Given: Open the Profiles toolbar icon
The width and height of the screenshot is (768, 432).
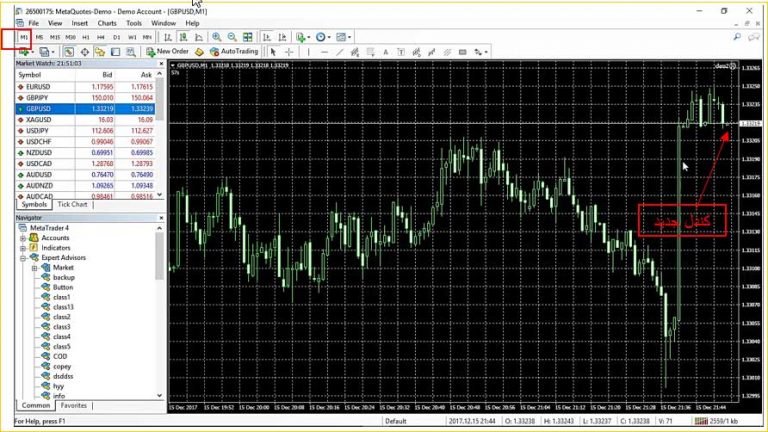Looking at the screenshot, I should coord(44,51).
